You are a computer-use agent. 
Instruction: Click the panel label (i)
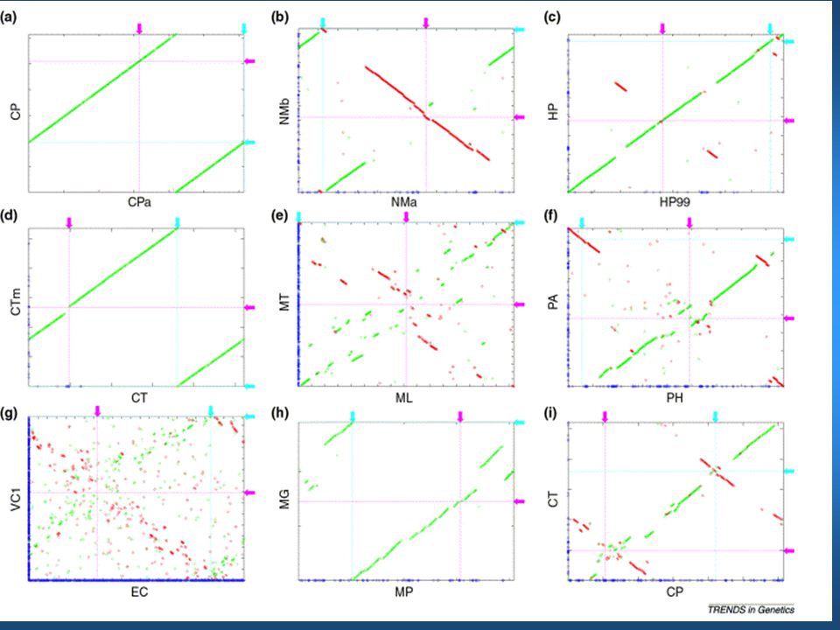pyautogui.click(x=550, y=414)
